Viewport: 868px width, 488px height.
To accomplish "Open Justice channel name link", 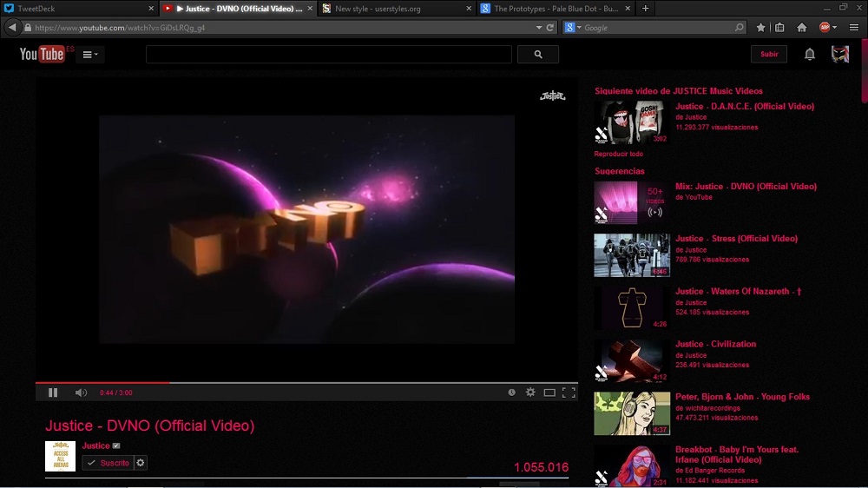I will 95,445.
